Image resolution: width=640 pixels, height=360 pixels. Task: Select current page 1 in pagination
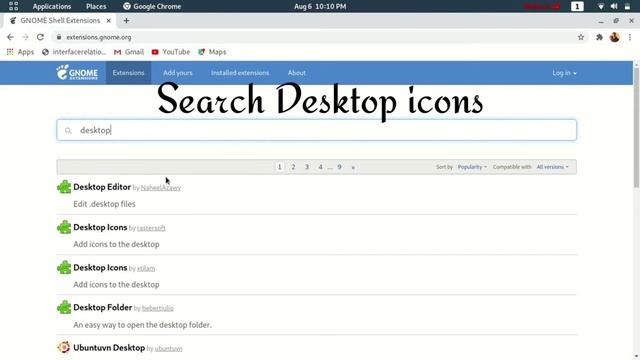280,167
